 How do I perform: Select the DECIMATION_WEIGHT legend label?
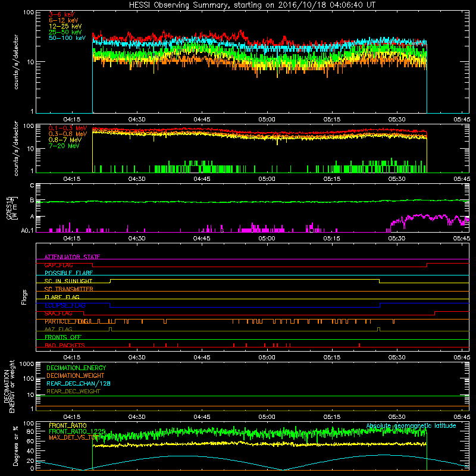click(76, 375)
